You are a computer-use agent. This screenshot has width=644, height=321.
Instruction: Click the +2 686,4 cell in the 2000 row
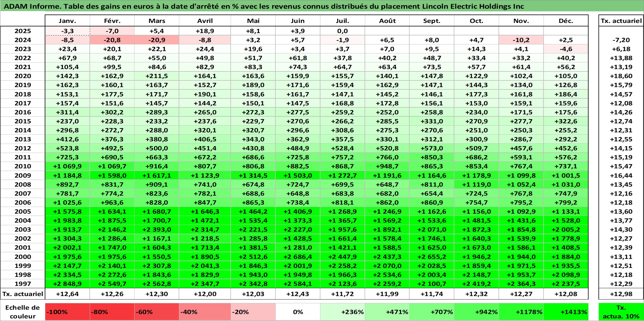click(x=298, y=257)
